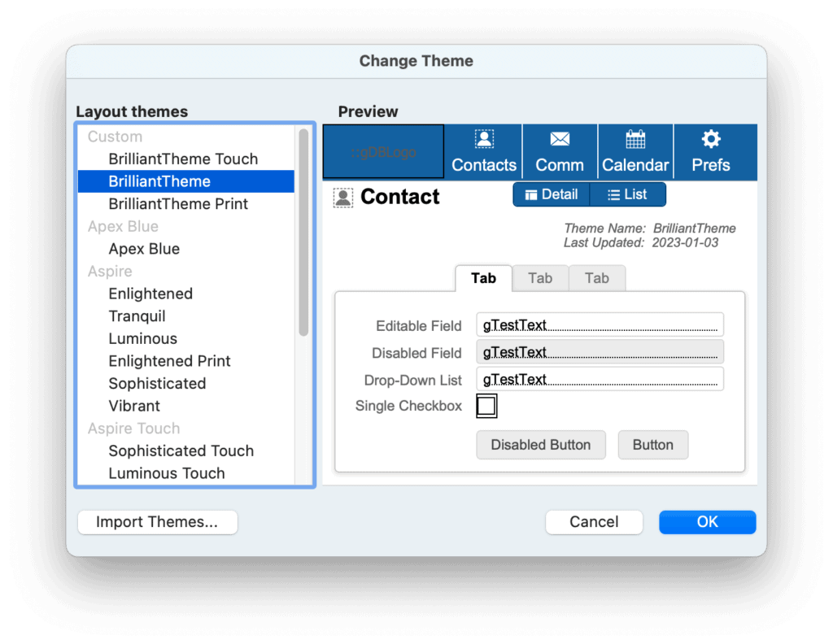Click into the Editable Field input
The height and width of the screenshot is (644, 833).
600,324
